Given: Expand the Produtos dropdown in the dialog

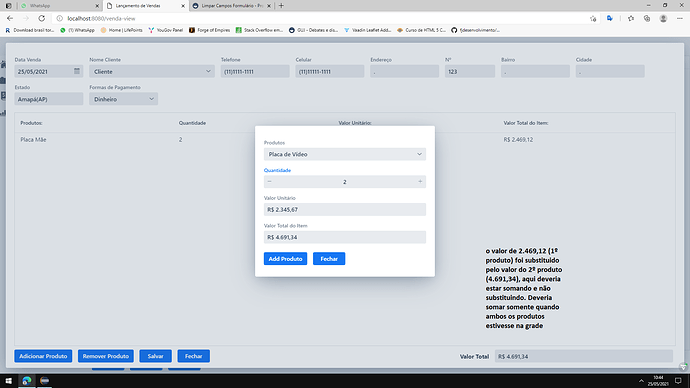Looking at the screenshot, I should [x=345, y=154].
